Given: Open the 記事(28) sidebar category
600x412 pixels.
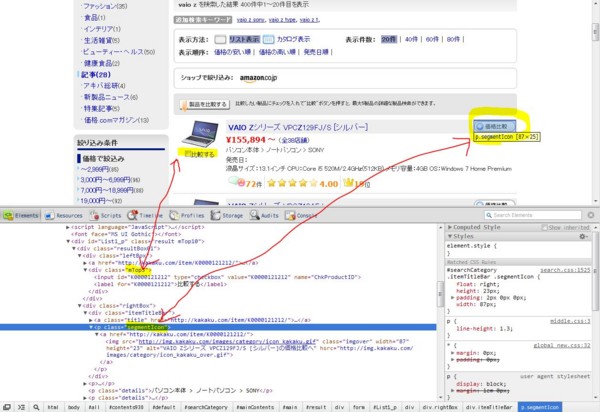Looking at the screenshot, I should [x=96, y=75].
